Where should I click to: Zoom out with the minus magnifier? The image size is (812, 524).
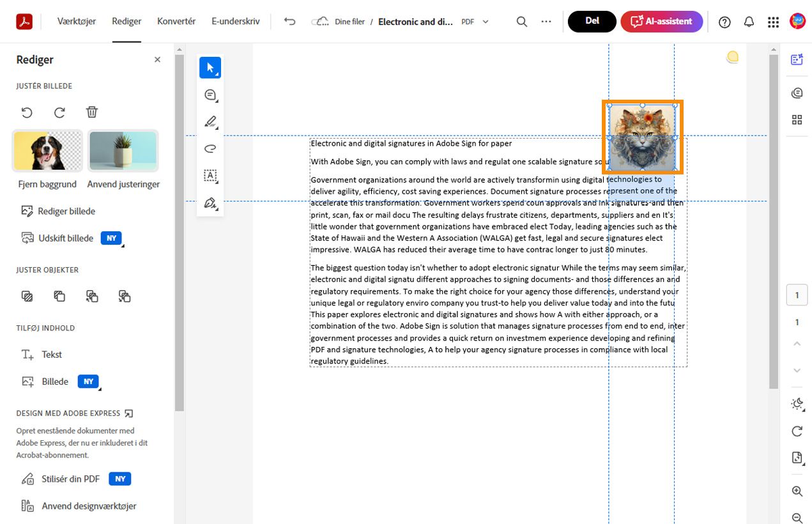tap(797, 518)
